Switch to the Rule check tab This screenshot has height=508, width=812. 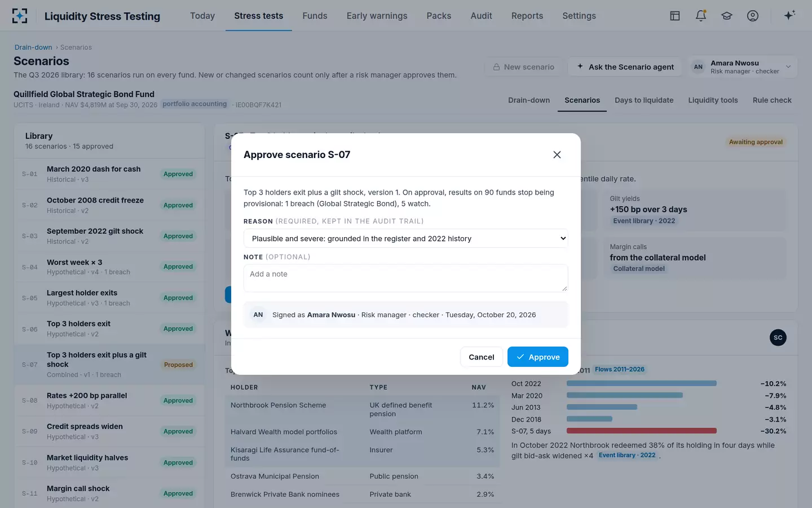tap(772, 100)
